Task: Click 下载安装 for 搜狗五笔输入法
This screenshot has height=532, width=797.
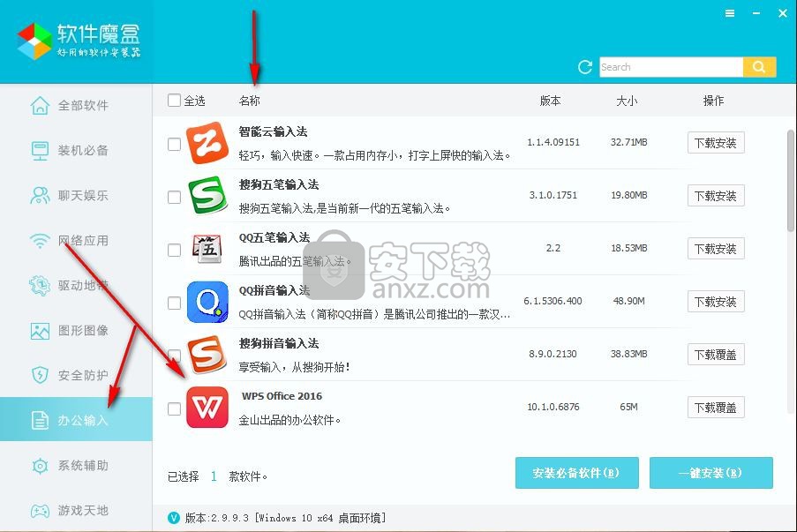Action: click(716, 196)
